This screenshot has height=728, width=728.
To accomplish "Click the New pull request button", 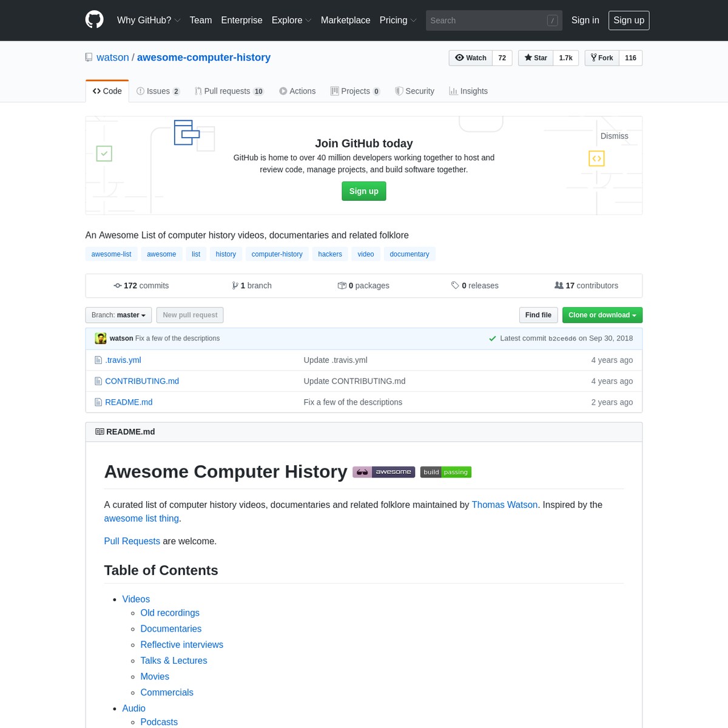I will (190, 315).
